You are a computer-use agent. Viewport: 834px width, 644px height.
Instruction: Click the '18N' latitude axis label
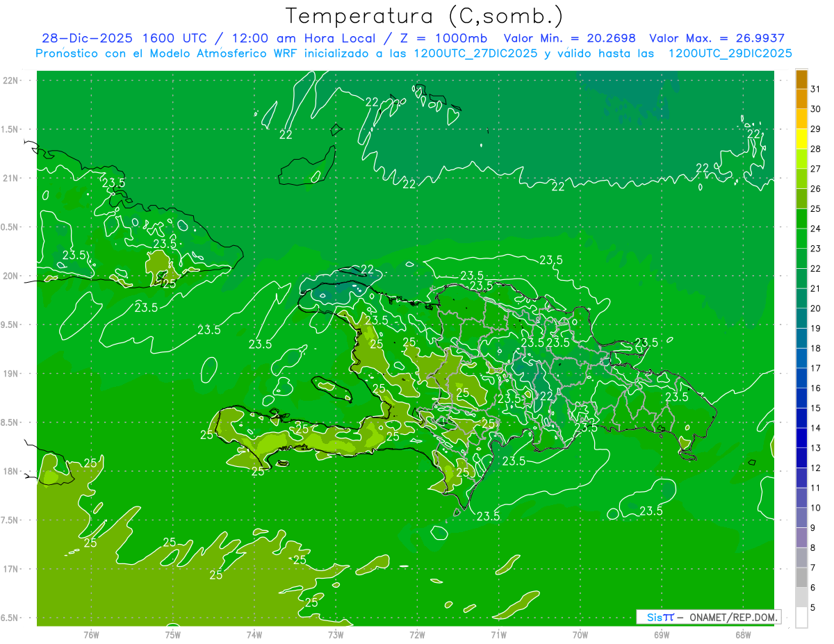(x=10, y=471)
